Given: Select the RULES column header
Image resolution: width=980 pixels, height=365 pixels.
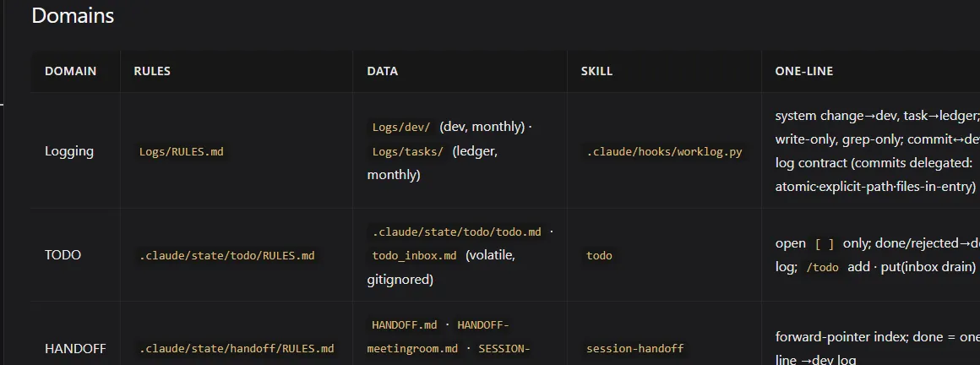Looking at the screenshot, I should pos(152,71).
